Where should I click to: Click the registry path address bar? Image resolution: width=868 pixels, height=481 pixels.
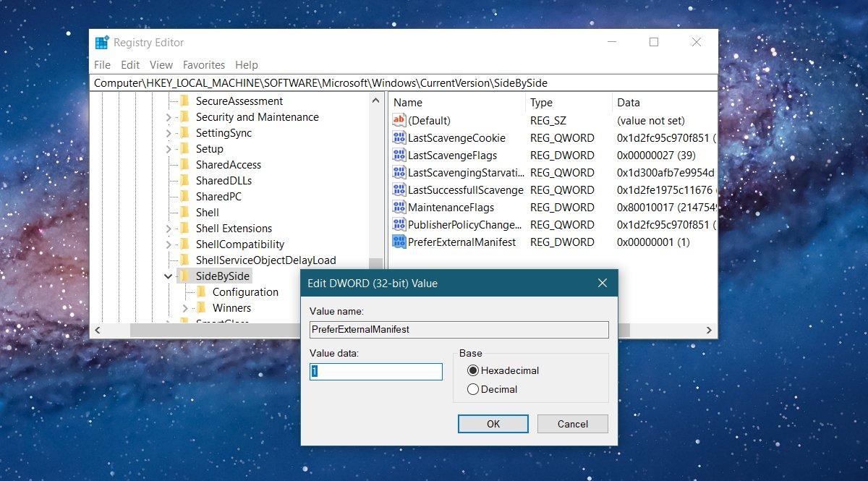[404, 83]
